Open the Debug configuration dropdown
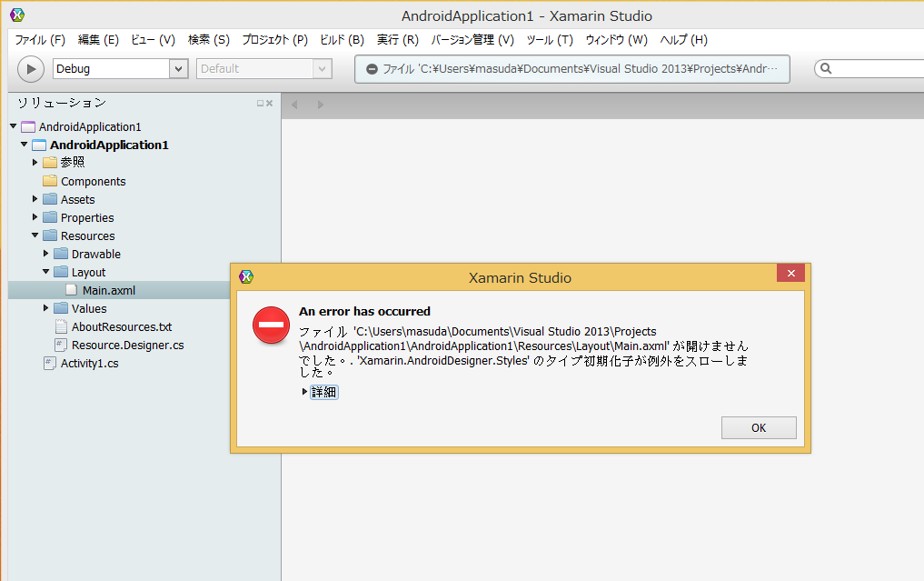Screen dimensions: 924x581 pos(178,69)
